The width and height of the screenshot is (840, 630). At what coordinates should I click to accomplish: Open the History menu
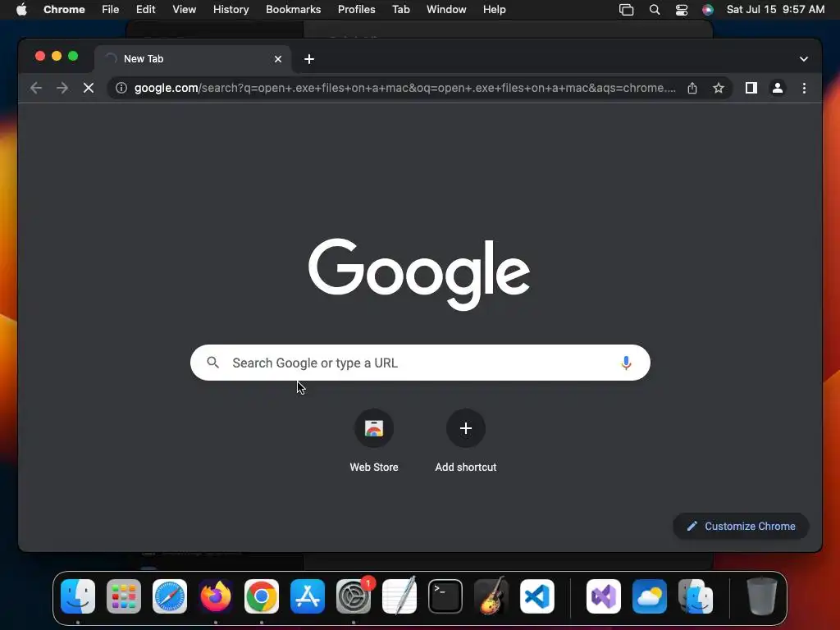[231, 10]
